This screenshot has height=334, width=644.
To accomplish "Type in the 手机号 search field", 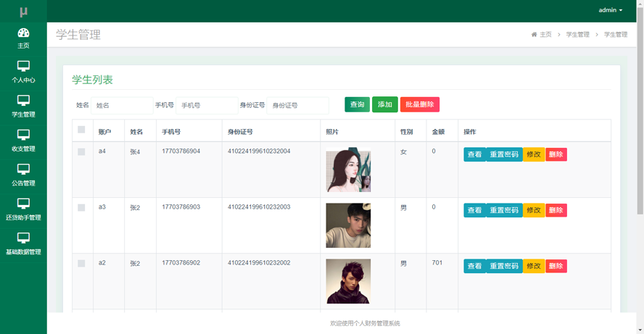I will pyautogui.click(x=207, y=106).
